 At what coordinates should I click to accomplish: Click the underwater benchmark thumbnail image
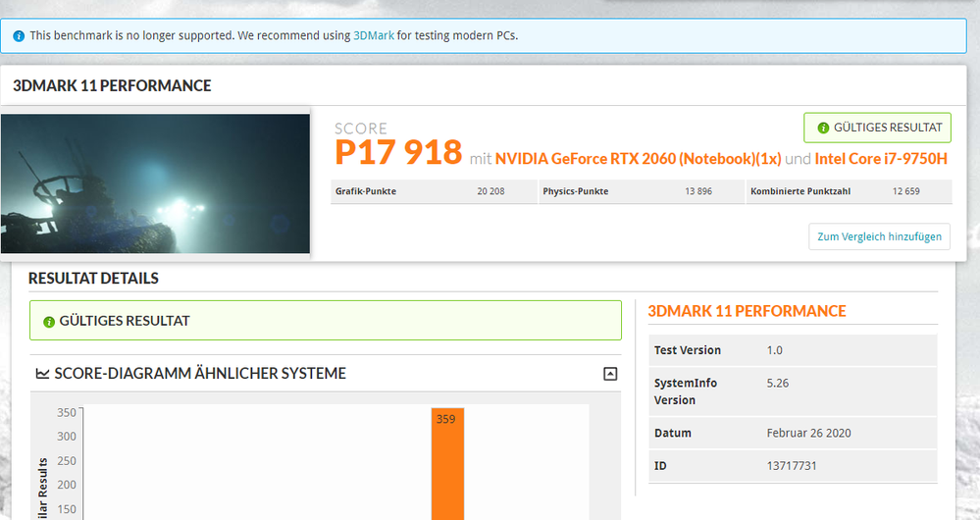click(x=156, y=183)
